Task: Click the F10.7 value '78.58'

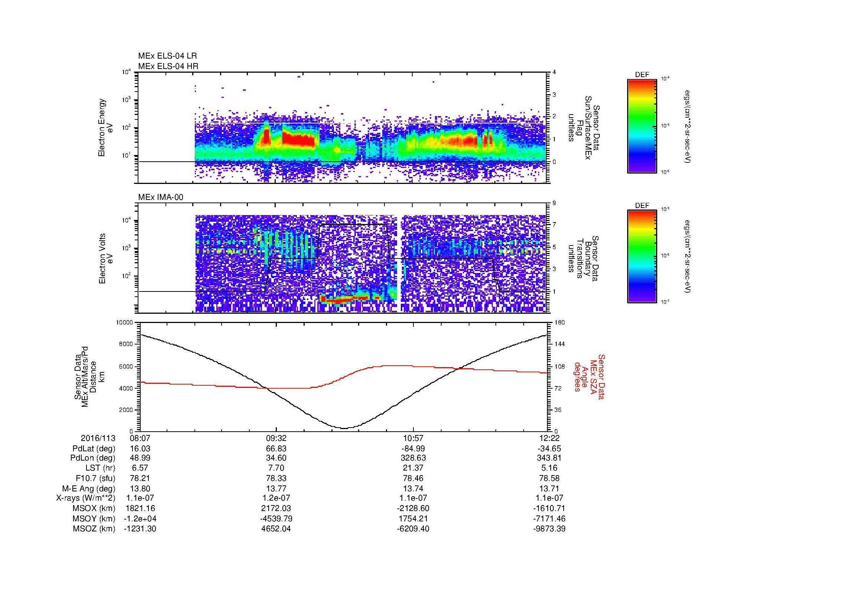Action: [550, 478]
